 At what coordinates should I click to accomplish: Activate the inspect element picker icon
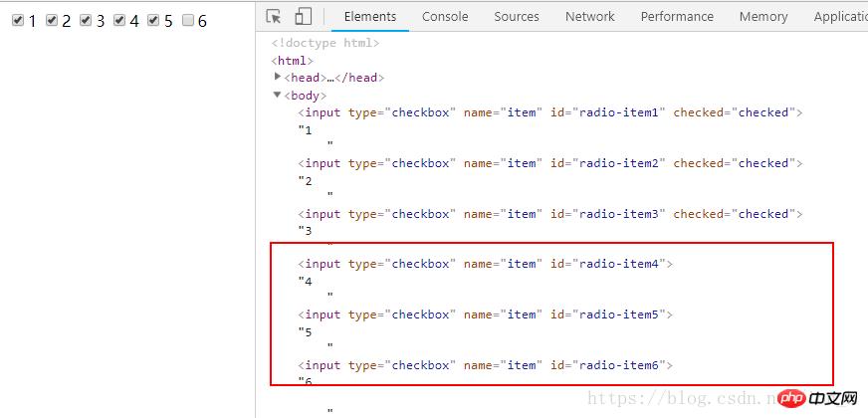pos(275,17)
